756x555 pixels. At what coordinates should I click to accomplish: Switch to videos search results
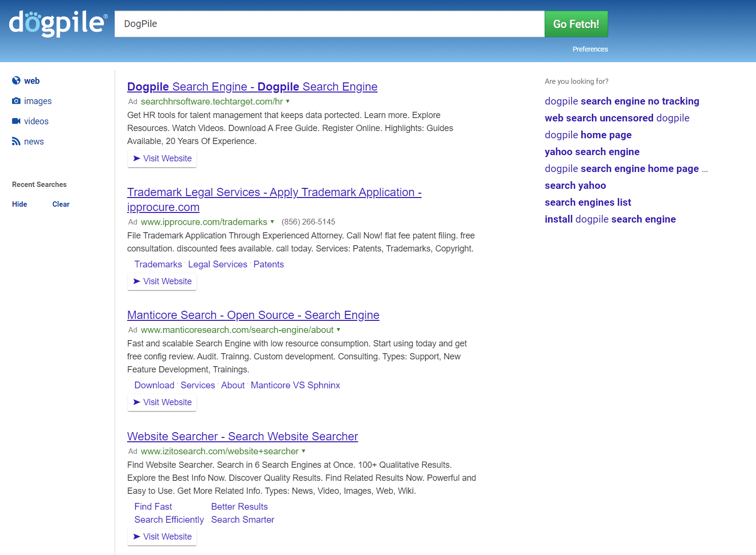[37, 121]
